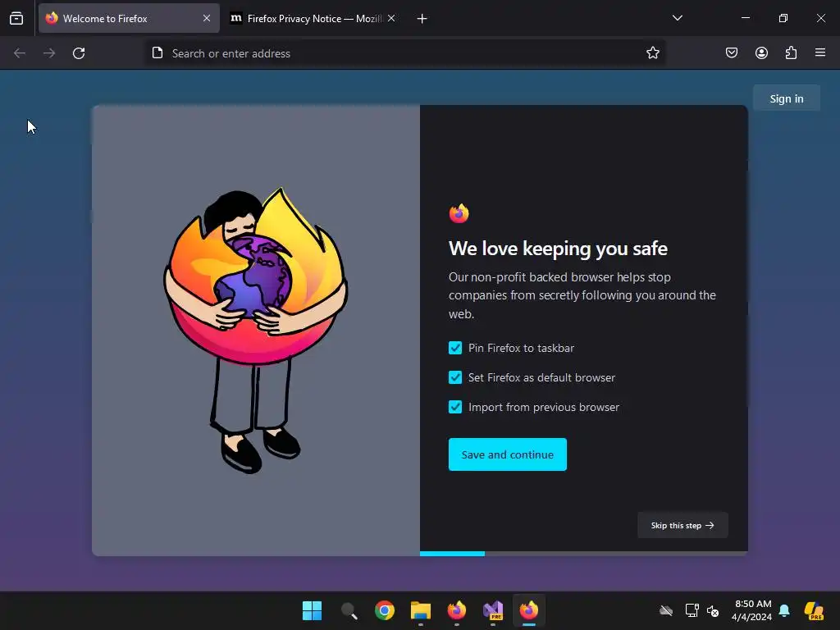The width and height of the screenshot is (840, 630).
Task: Open the Firefox View icon in the tab bar
Action: (x=16, y=18)
